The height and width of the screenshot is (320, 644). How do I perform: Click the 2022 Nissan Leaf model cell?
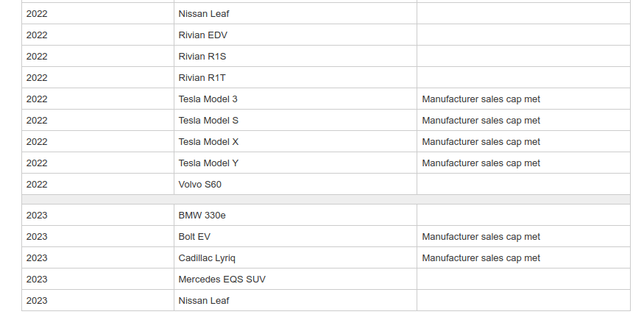coord(295,13)
